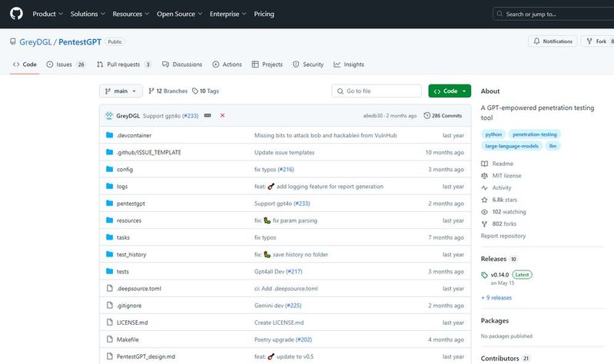Image resolution: width=614 pixels, height=364 pixels.
Task: Open the 286 Commits history
Action: click(443, 115)
